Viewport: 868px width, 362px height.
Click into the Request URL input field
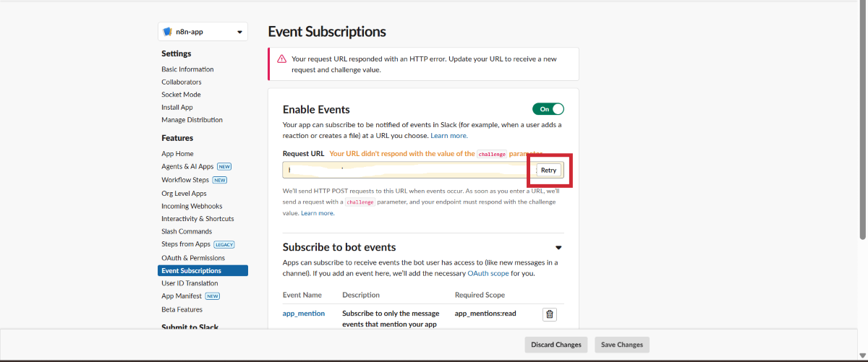coord(405,170)
